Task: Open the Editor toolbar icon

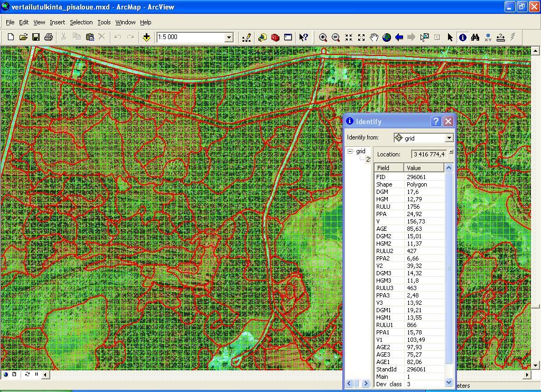Action: click(x=246, y=38)
